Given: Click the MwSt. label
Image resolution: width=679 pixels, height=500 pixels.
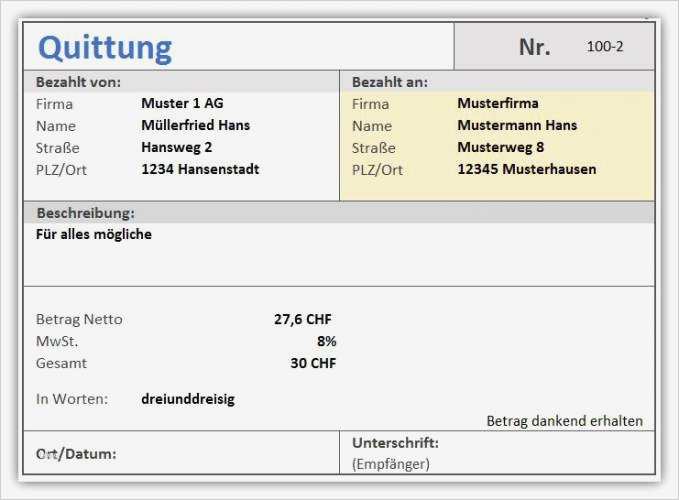Looking at the screenshot, I should point(57,341).
